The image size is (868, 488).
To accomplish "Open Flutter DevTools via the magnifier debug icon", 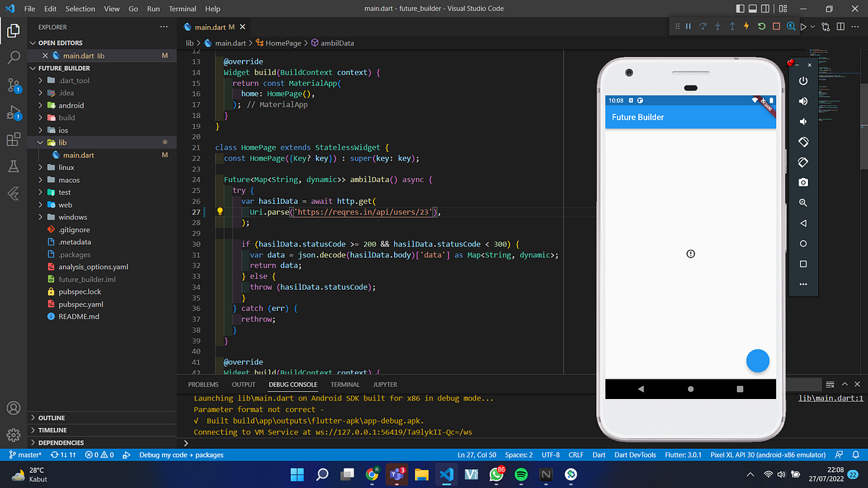I will pos(790,25).
